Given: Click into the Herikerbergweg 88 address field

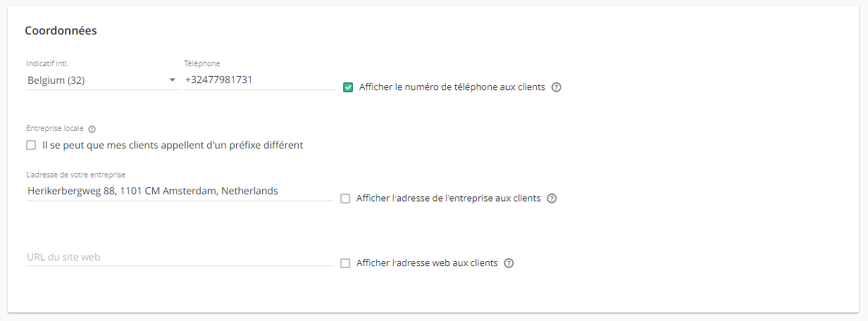Looking at the screenshot, I should pos(180,191).
